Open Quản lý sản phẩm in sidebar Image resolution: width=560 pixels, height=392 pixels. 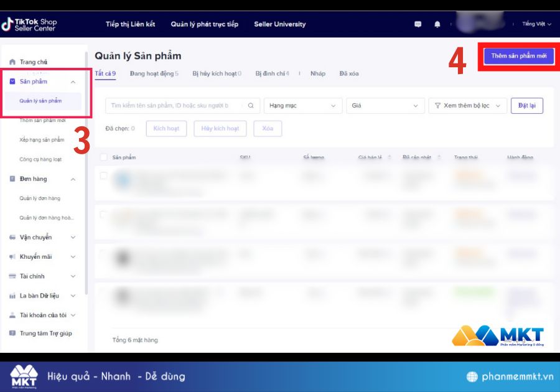pos(43,101)
